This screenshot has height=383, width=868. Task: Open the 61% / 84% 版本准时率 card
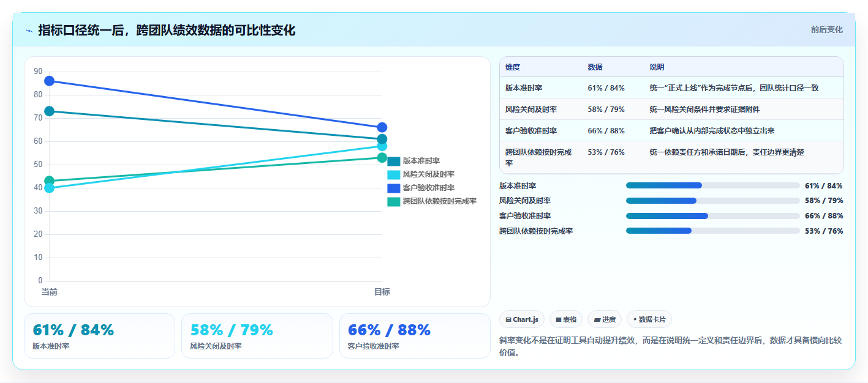pyautogui.click(x=99, y=336)
